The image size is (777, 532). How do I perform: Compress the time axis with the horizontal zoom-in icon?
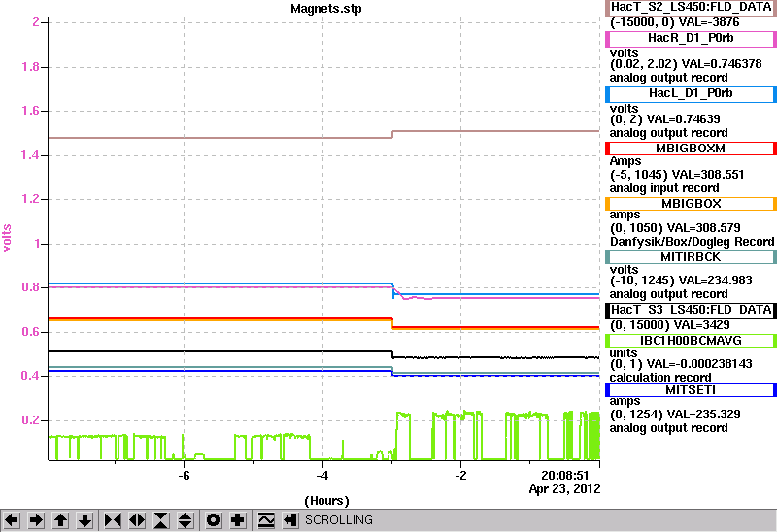113,520
